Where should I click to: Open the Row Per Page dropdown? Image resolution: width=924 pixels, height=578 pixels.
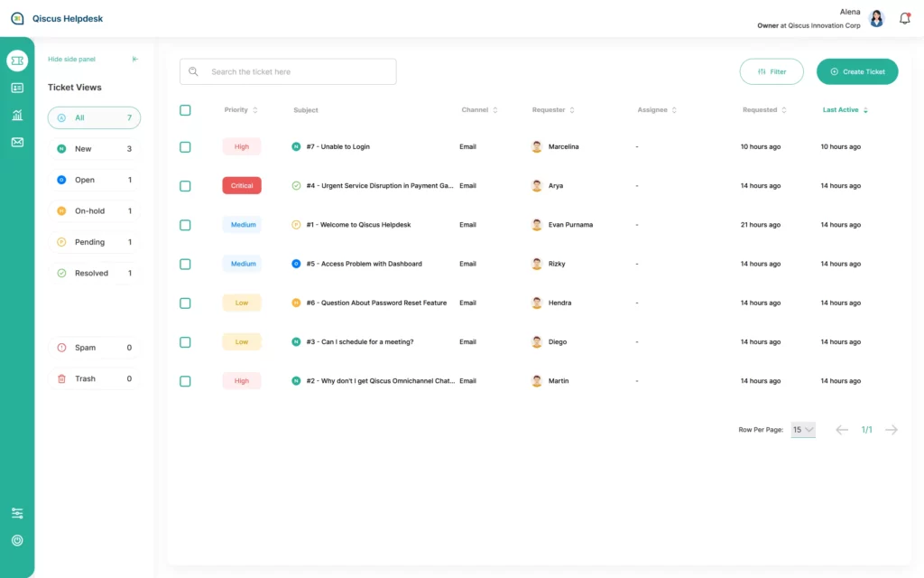point(803,430)
